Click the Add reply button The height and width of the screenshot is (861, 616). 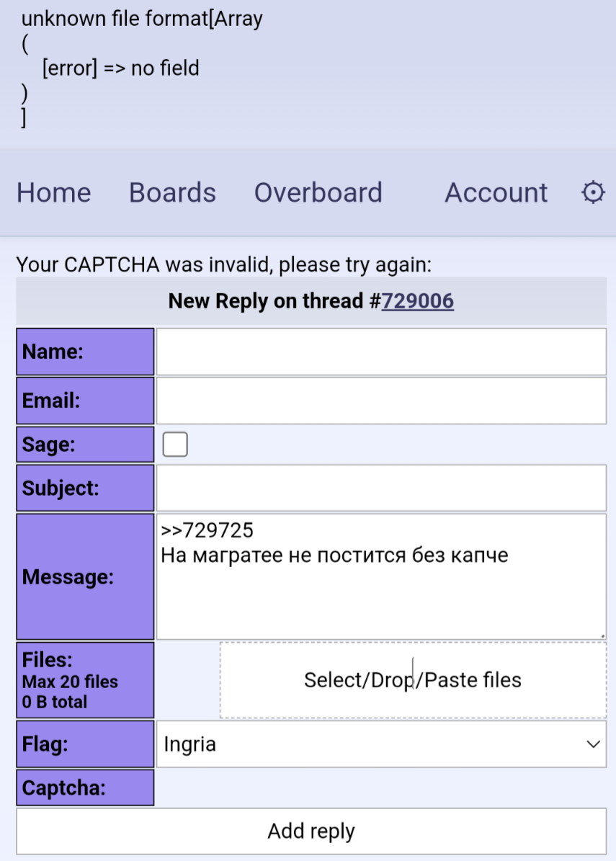click(311, 831)
